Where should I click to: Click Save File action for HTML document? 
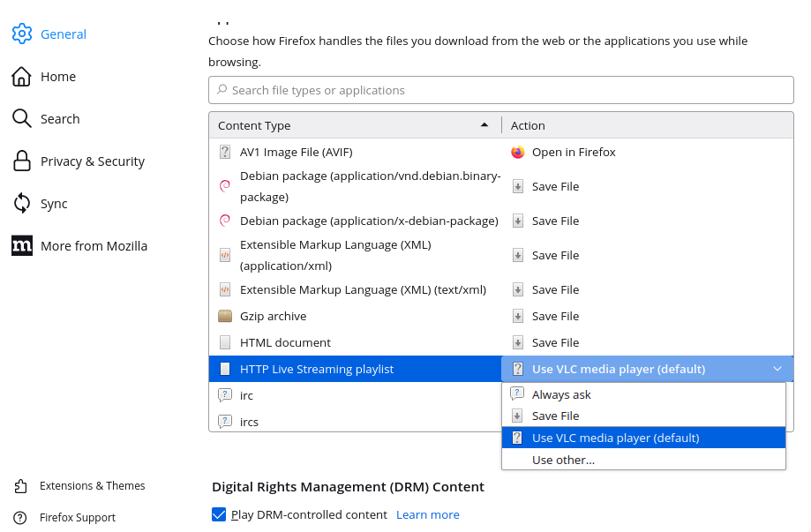pos(555,342)
